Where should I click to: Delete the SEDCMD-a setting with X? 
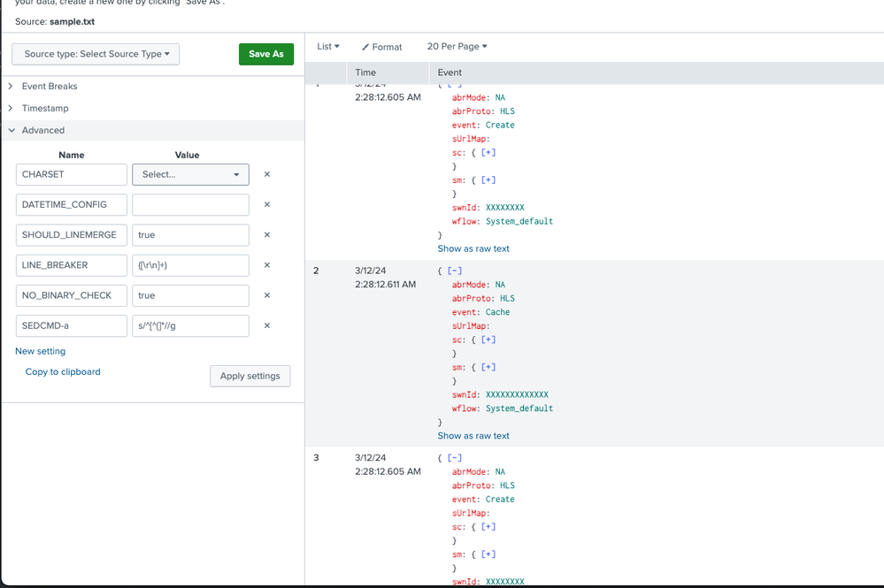pyautogui.click(x=267, y=325)
